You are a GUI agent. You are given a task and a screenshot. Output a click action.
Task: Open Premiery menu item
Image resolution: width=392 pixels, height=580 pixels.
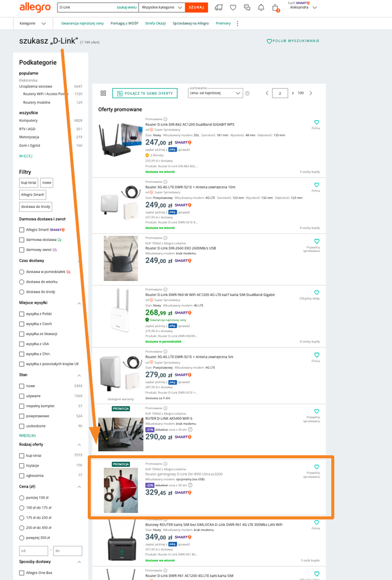point(223,23)
